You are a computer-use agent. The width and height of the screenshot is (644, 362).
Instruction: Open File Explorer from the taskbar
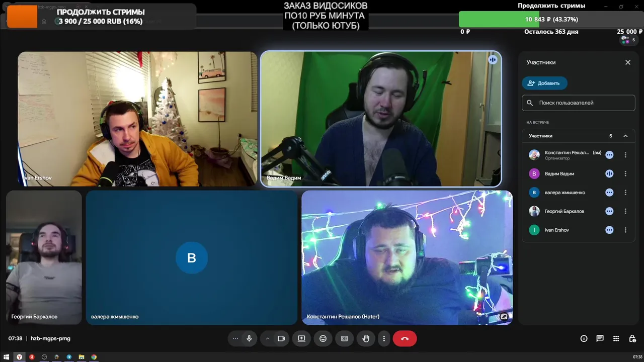(82, 357)
